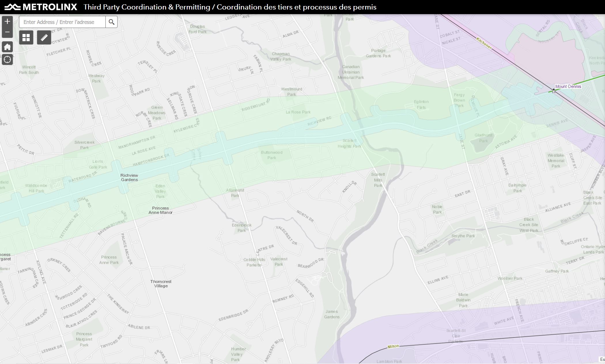Click the Third Party Coordination & Permitting title
Image resolution: width=605 pixels, height=364 pixels.
[x=230, y=7]
